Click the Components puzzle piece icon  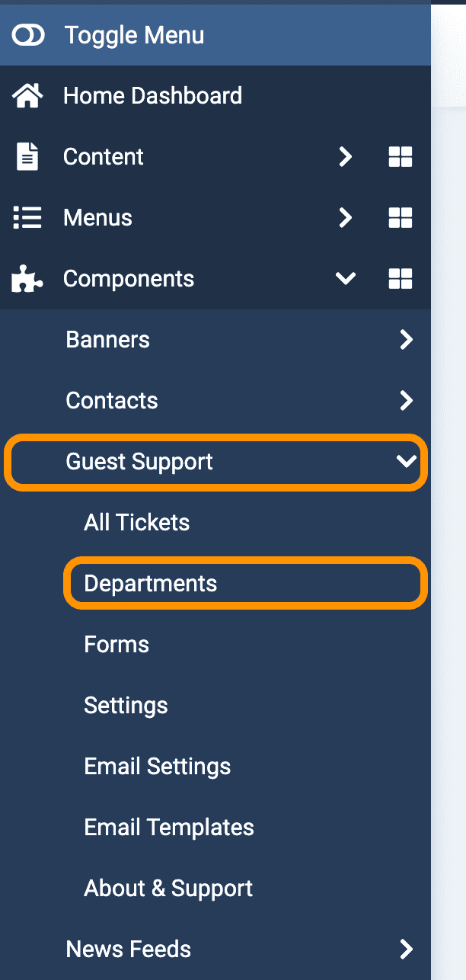28,279
